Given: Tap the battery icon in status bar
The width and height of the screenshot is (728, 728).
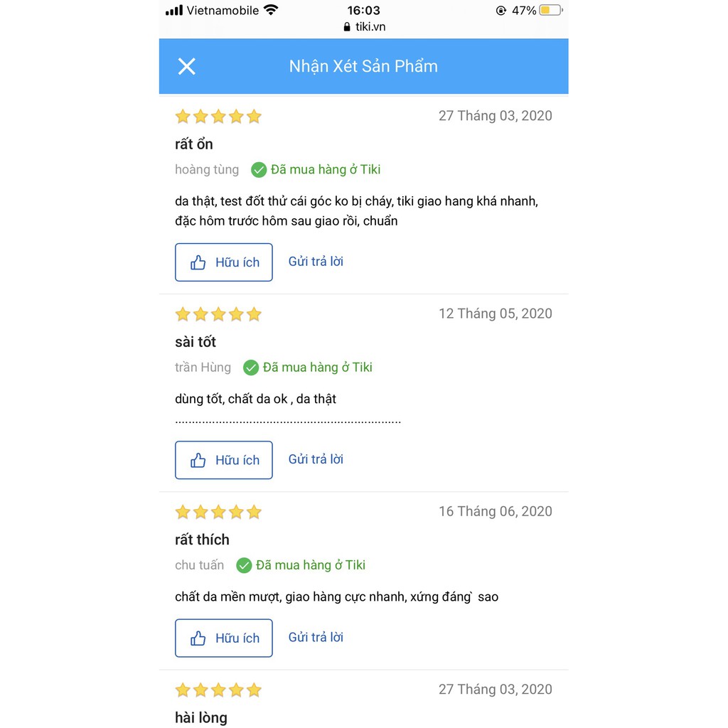Looking at the screenshot, I should click(x=551, y=10).
